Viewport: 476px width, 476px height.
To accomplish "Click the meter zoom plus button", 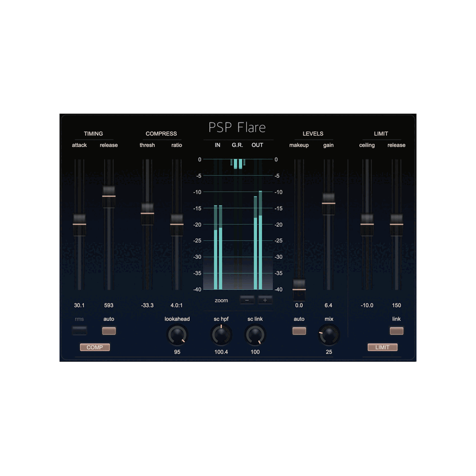I will point(265,300).
